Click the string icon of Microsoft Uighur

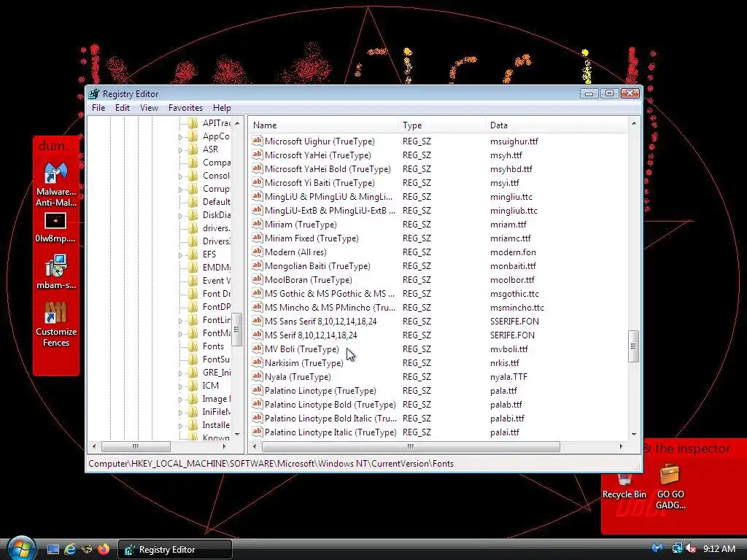click(258, 141)
